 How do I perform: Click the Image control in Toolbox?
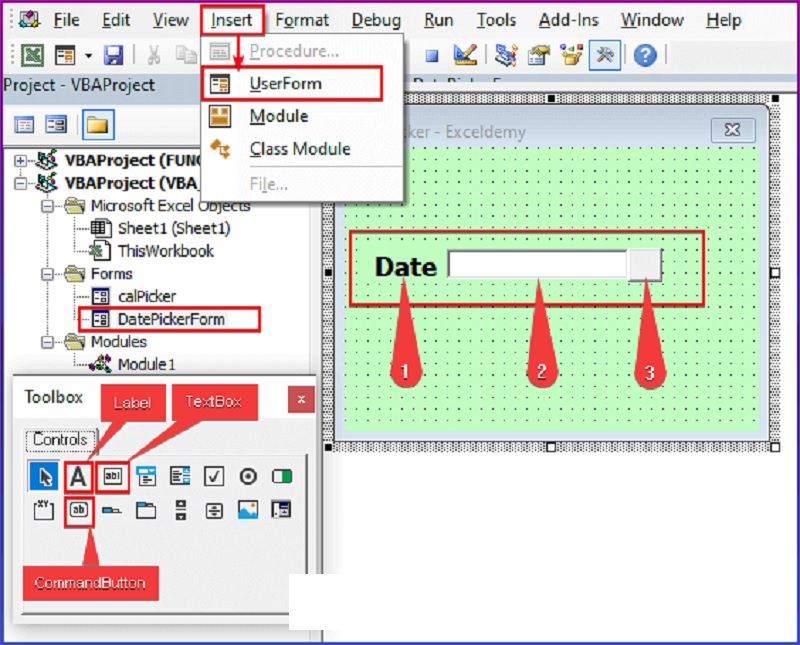(248, 509)
